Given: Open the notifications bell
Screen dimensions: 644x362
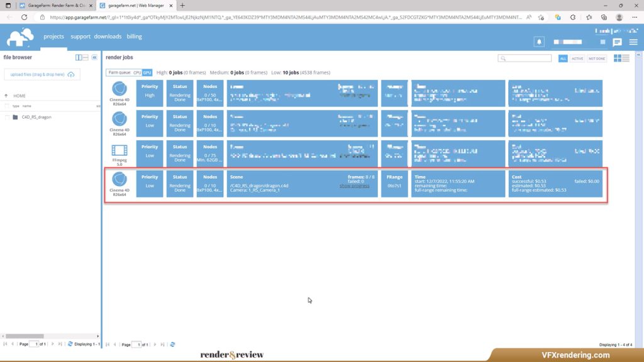Looking at the screenshot, I should point(539,41).
